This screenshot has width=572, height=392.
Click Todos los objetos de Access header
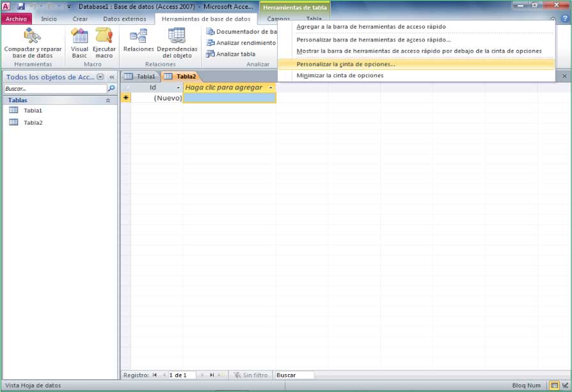[x=51, y=77]
